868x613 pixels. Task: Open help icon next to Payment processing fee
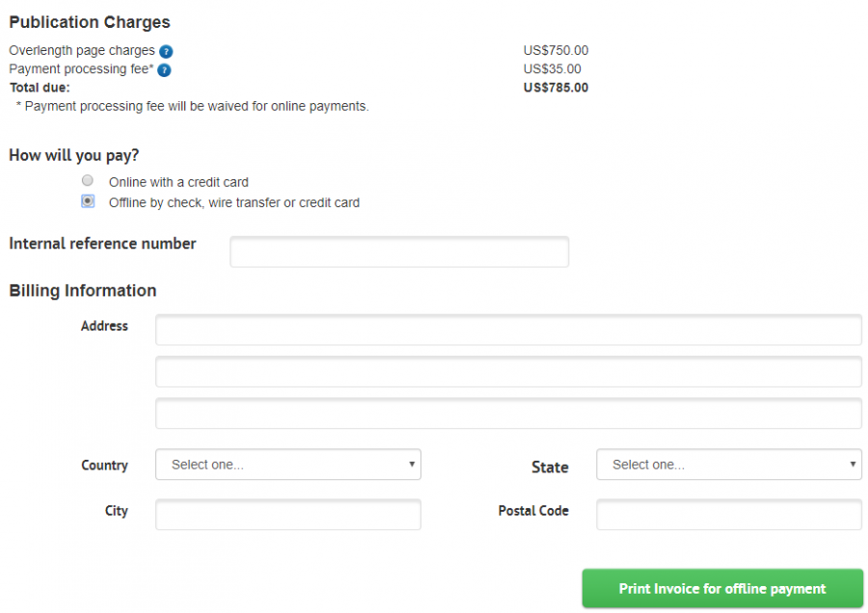[164, 70]
